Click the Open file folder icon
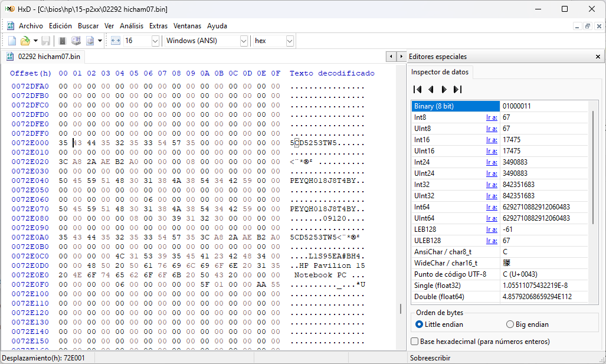The height and width of the screenshot is (364, 606). (x=25, y=41)
